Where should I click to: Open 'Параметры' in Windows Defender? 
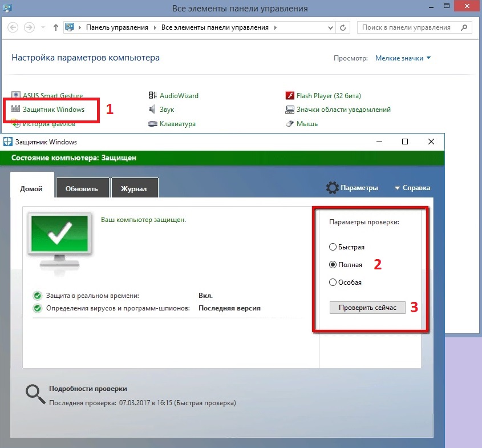pyautogui.click(x=359, y=188)
